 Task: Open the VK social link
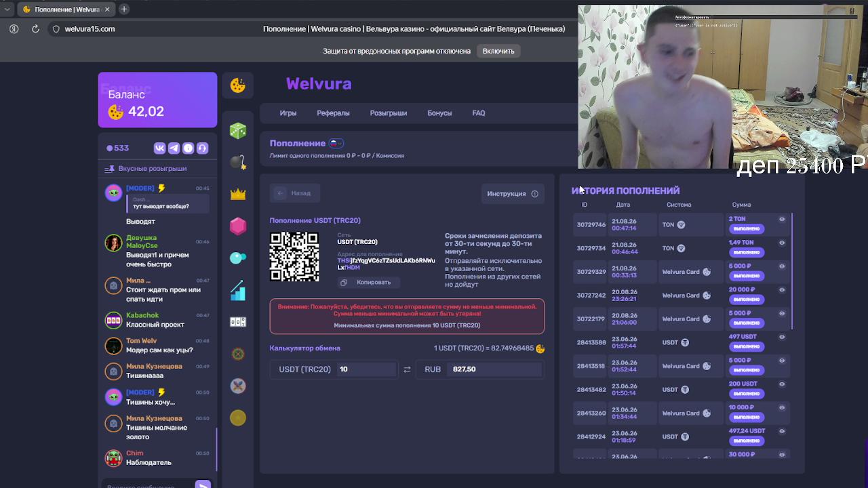point(160,148)
